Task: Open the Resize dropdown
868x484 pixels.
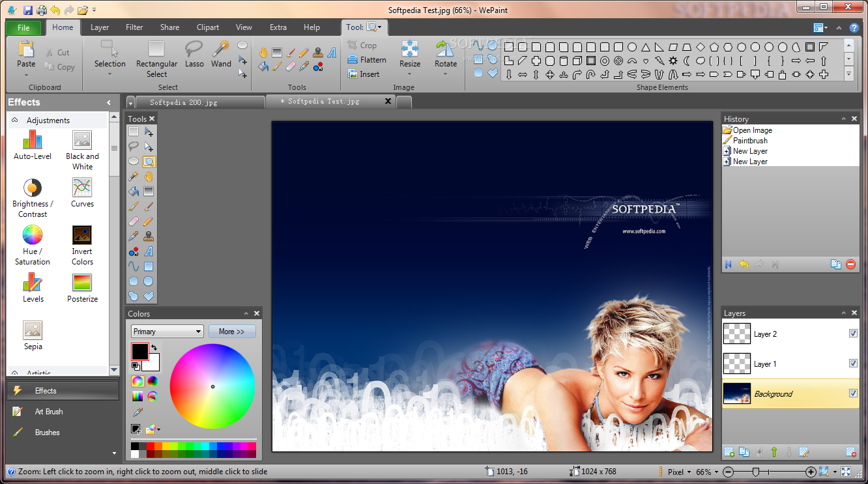Action: [x=410, y=74]
